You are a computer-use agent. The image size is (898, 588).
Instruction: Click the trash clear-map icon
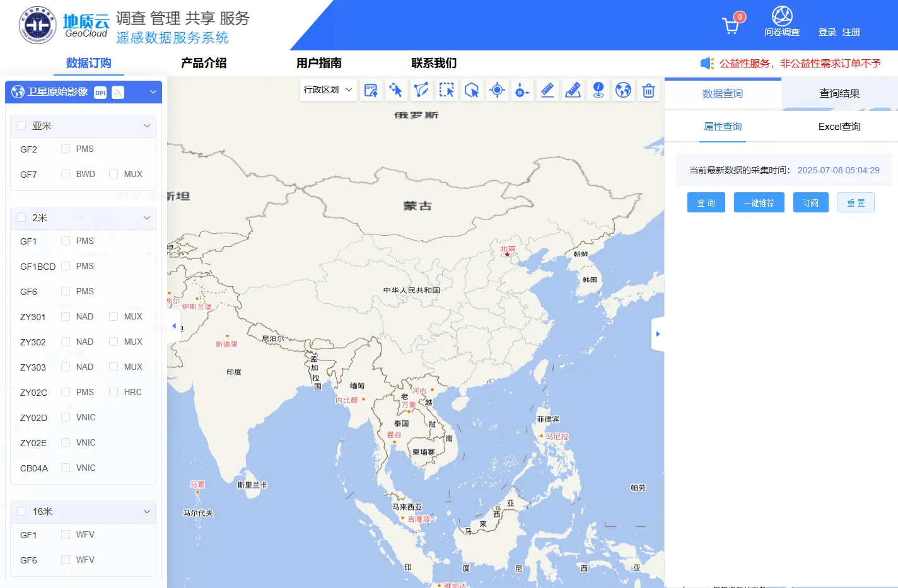[648, 90]
